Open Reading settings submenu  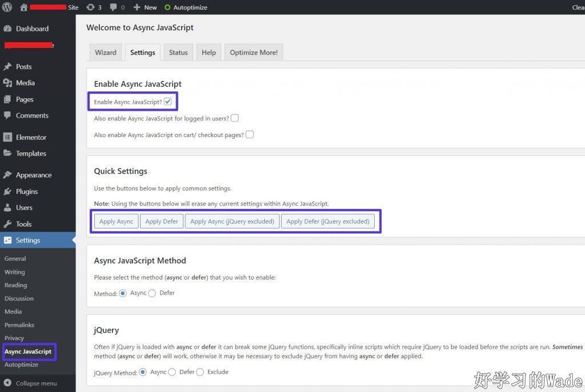(x=15, y=285)
